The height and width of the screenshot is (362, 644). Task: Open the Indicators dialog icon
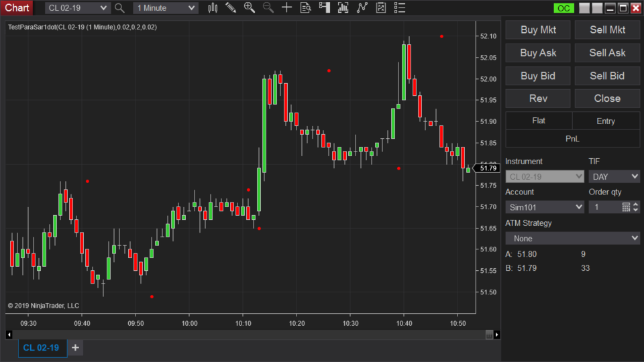pos(362,8)
